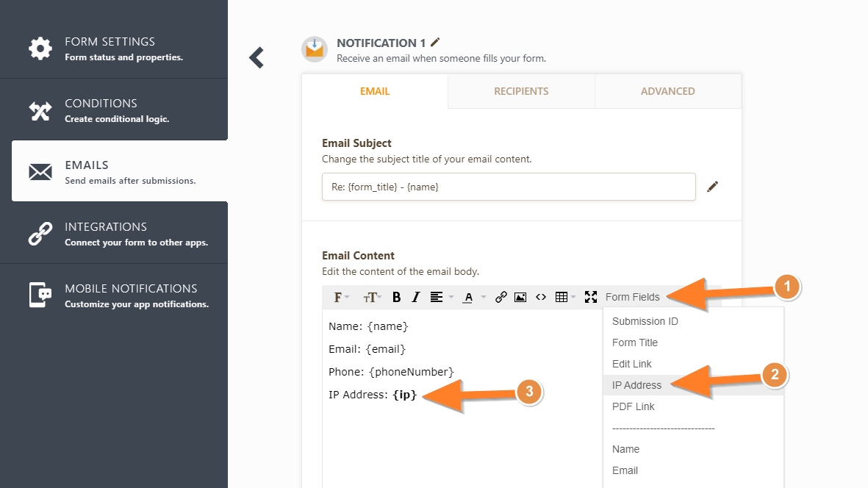This screenshot has height=488, width=868.
Task: Toggle italic formatting
Action: click(x=416, y=297)
